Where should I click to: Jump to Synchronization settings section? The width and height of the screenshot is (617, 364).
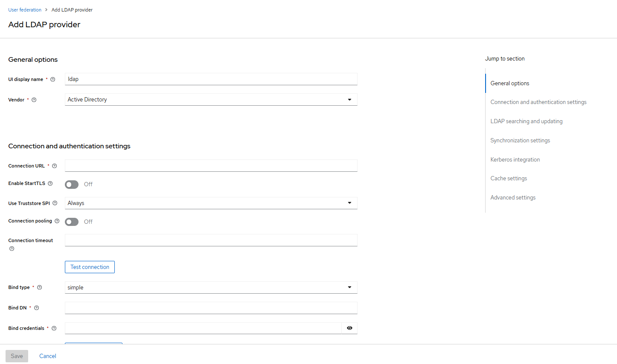click(x=520, y=140)
